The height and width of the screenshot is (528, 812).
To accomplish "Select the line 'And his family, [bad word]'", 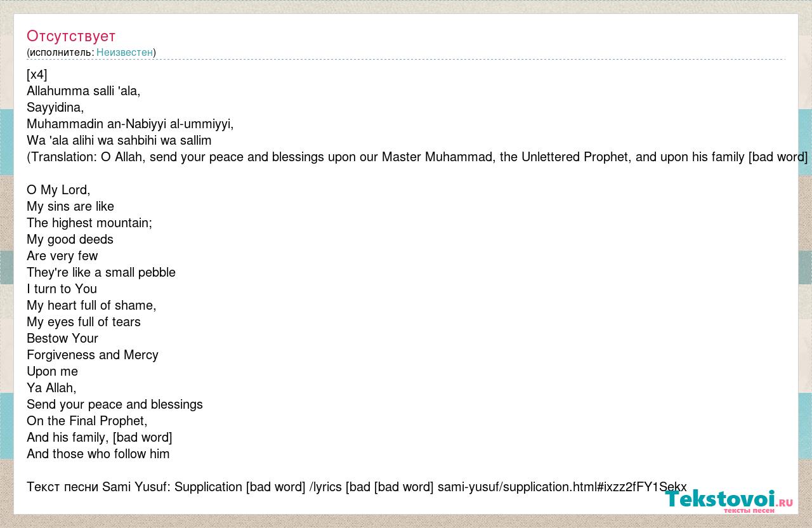I will tap(100, 437).
